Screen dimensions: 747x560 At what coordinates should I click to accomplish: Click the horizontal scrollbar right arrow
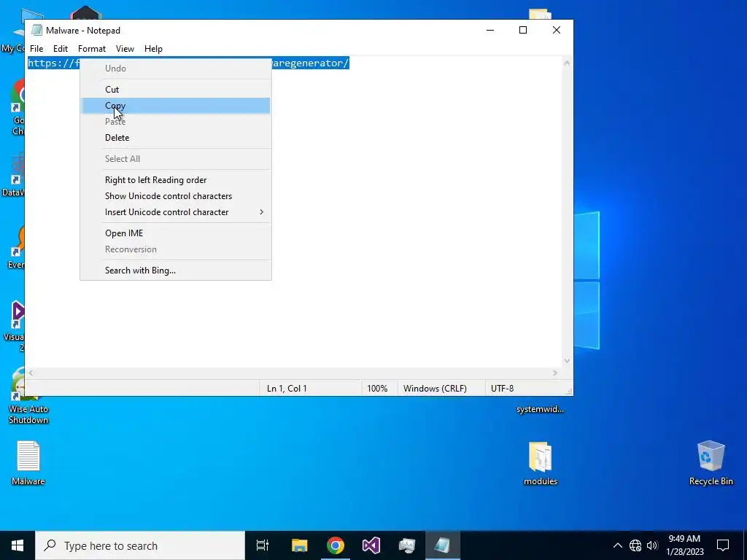pos(555,373)
